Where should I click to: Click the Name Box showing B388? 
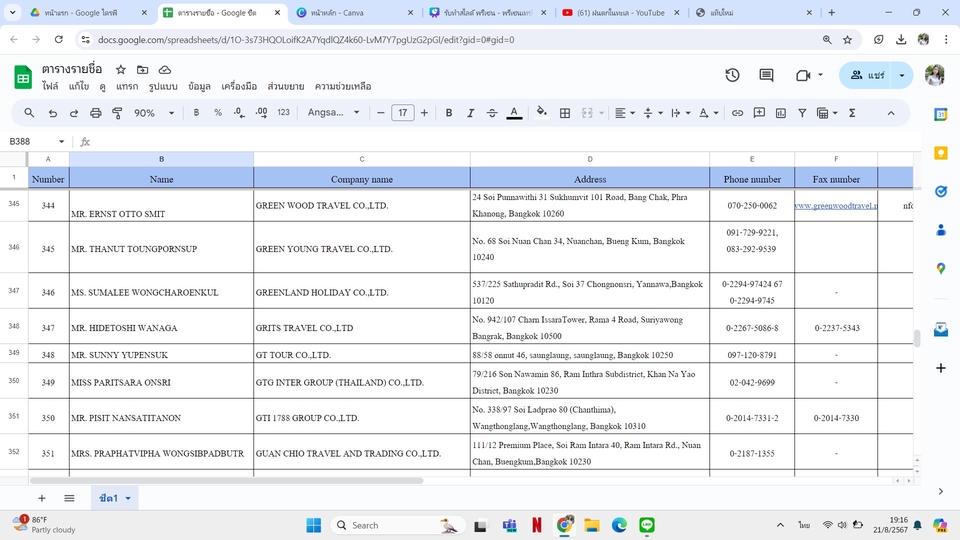pyautogui.click(x=30, y=142)
